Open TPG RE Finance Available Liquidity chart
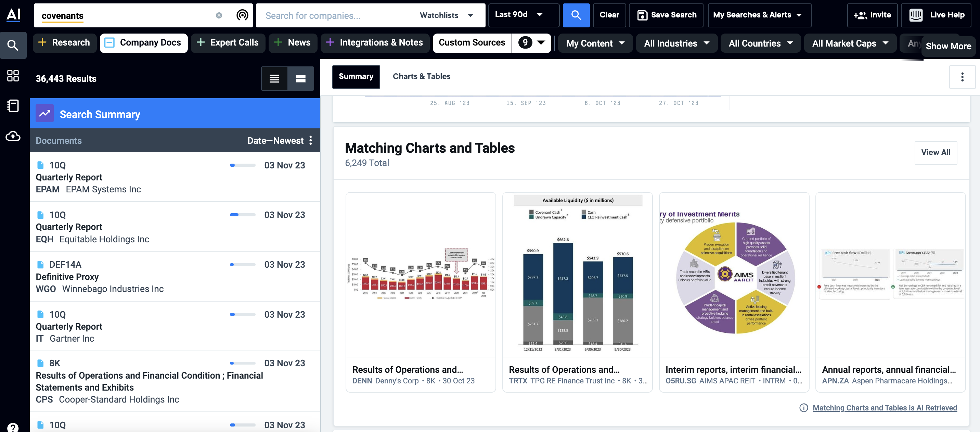The image size is (980, 432). pyautogui.click(x=577, y=275)
